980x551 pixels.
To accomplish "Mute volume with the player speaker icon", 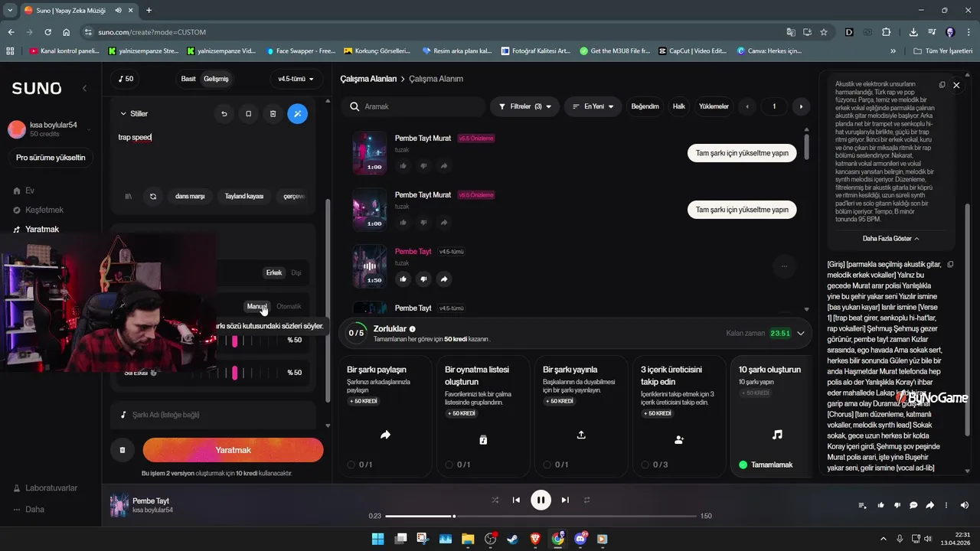I will (965, 505).
